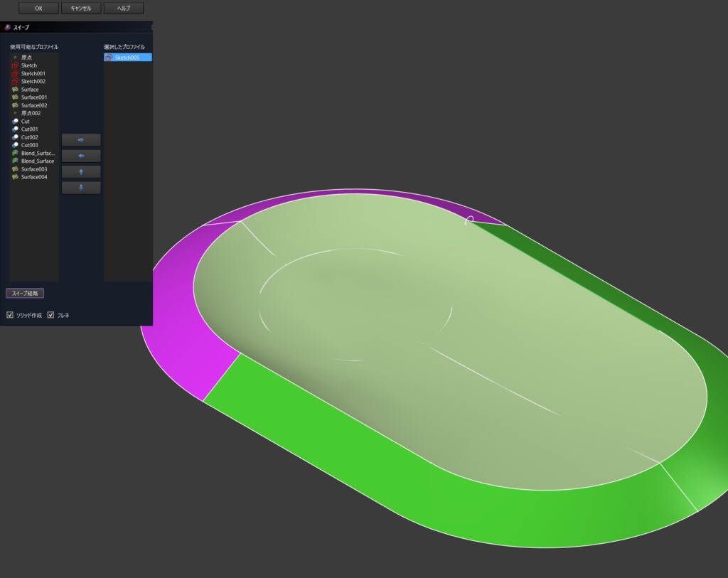Select the Surface003 icon in list
728x578 pixels.
point(15,169)
